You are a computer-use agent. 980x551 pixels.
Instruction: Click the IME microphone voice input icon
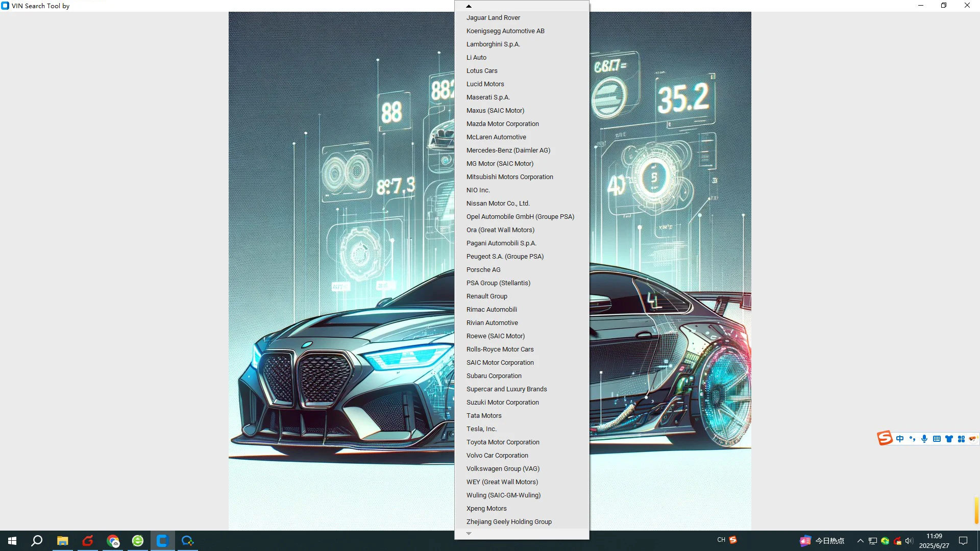click(x=924, y=439)
